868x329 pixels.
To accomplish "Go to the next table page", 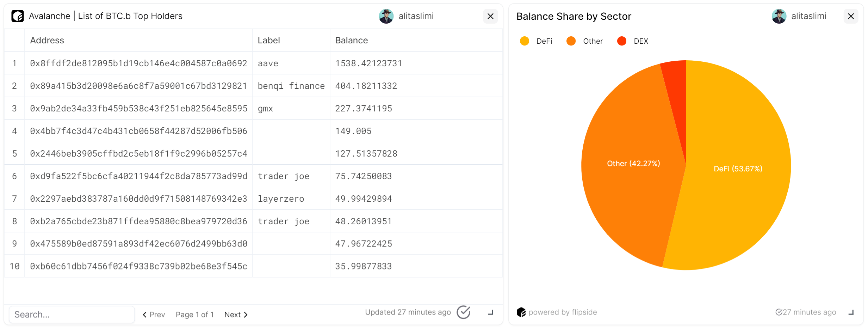I will [236, 315].
